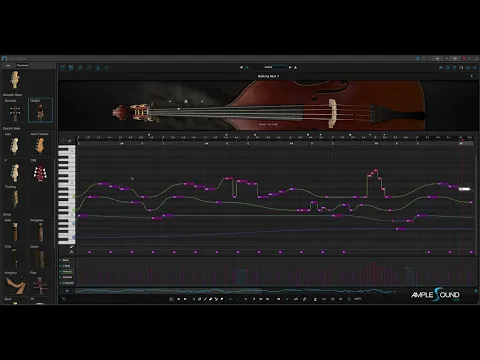This screenshot has height=360, width=480.
Task: Toggle the first controller lane above Velocity
Action: coord(66,260)
